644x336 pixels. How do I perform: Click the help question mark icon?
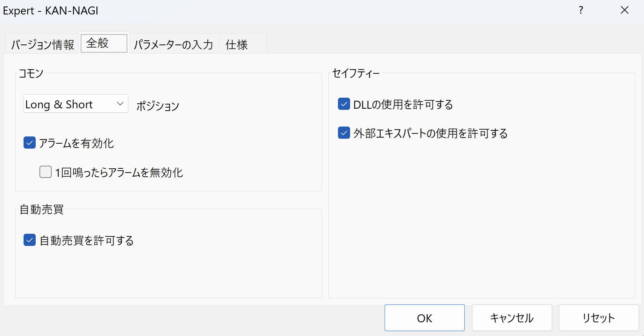581,10
